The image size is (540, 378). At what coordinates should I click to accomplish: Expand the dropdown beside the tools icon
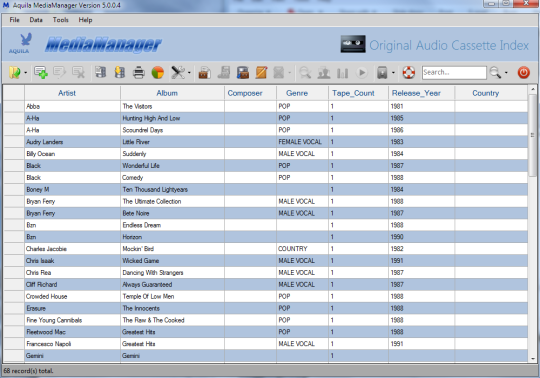[189, 73]
